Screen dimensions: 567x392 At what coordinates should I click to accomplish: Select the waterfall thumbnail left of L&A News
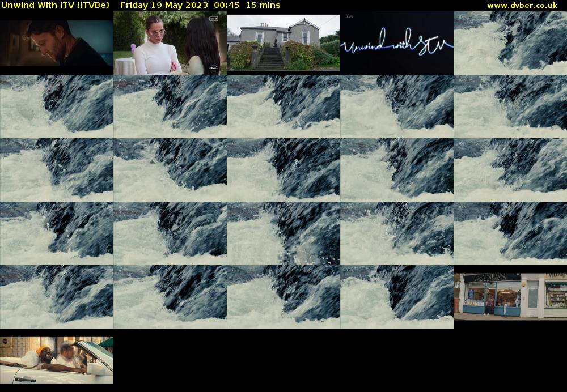pyautogui.click(x=397, y=297)
